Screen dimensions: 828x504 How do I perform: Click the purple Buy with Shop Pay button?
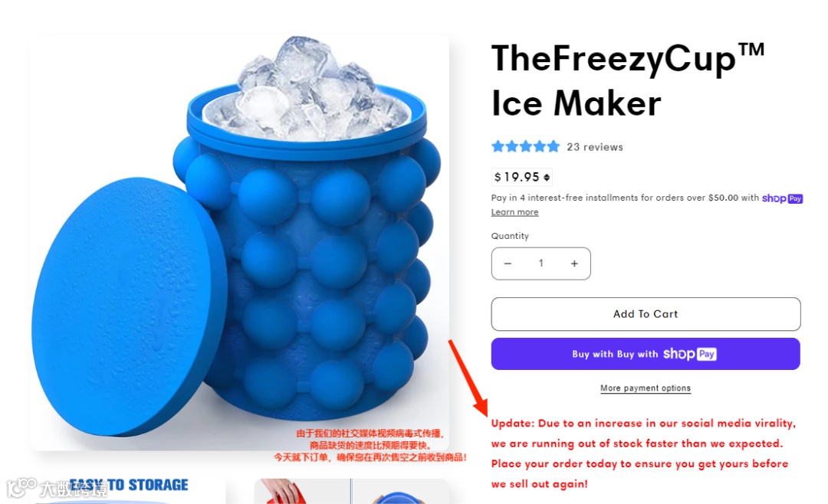click(646, 354)
